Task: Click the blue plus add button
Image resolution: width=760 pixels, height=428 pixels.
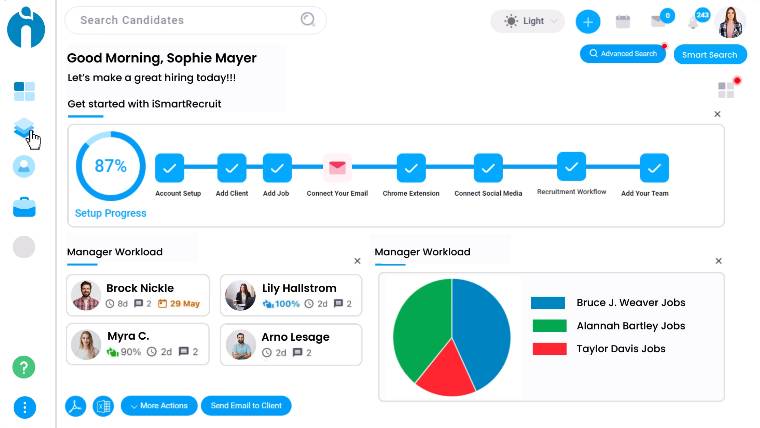Action: click(588, 21)
